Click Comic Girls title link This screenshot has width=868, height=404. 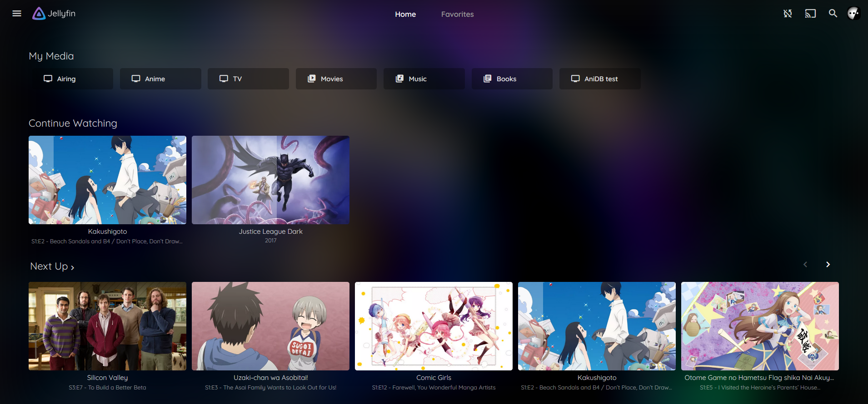(x=434, y=378)
